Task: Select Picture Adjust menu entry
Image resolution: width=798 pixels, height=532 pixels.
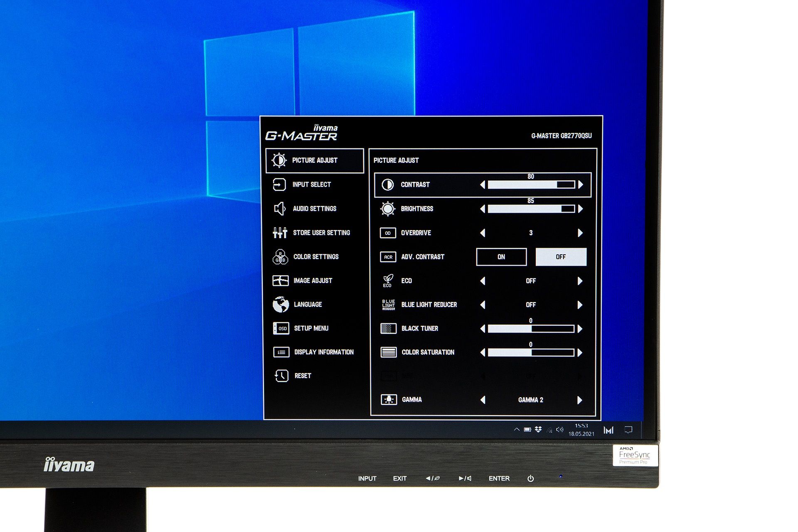Action: [315, 160]
